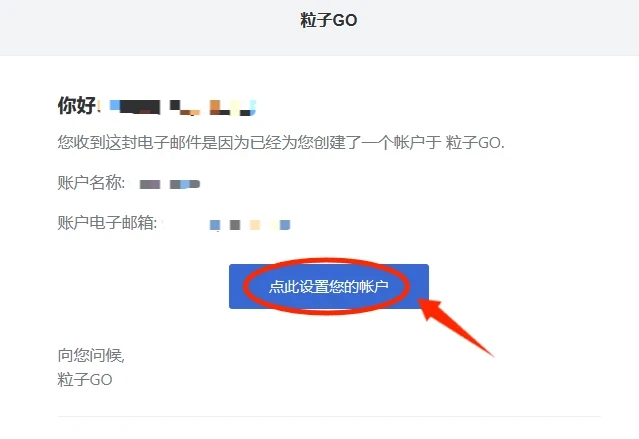This screenshot has width=639, height=439.
Task: Click the paragraph starting with 您收到这封电子邮件
Action: coord(281,143)
